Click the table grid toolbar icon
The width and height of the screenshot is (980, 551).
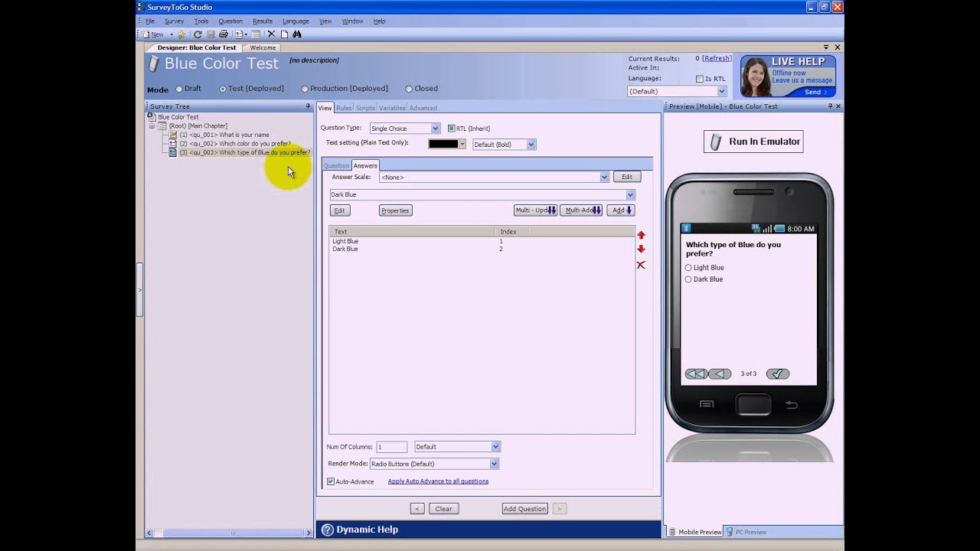point(256,34)
